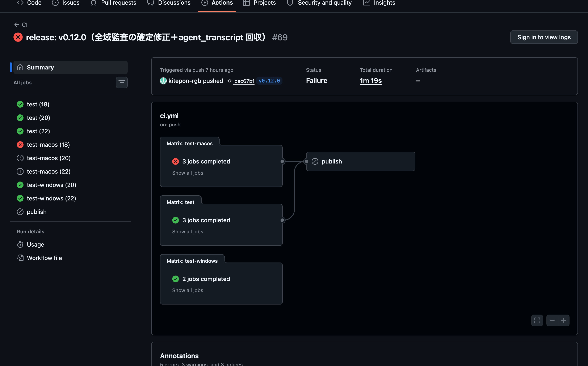588x366 pixels.
Task: Zoom in the workflow graph
Action: [564, 320]
